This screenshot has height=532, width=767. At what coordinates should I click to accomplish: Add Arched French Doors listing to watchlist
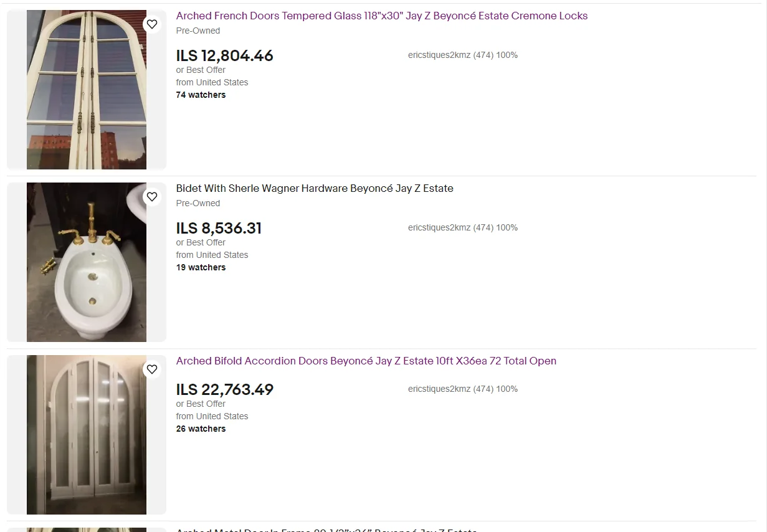(x=152, y=24)
